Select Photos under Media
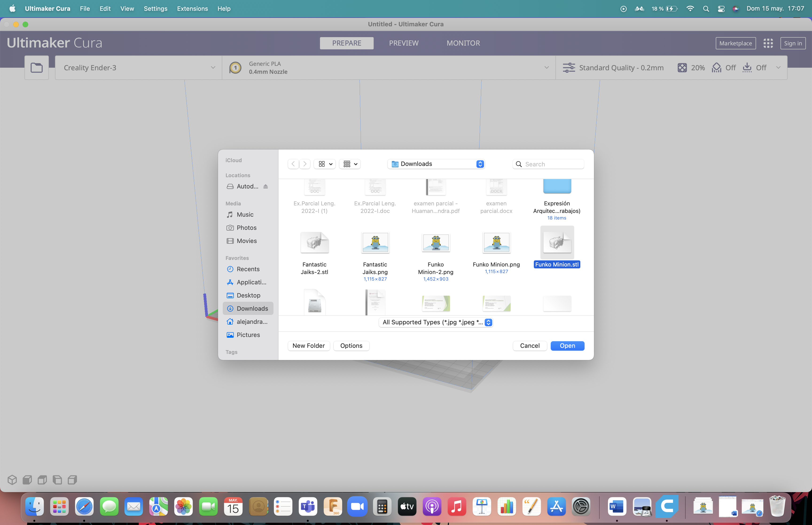The image size is (812, 525). [x=248, y=228]
